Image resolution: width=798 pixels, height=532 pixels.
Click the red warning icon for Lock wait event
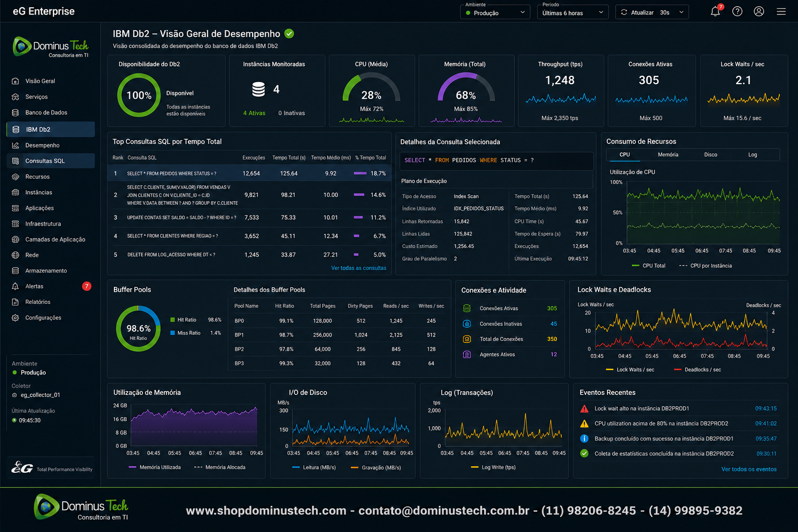[x=584, y=408]
